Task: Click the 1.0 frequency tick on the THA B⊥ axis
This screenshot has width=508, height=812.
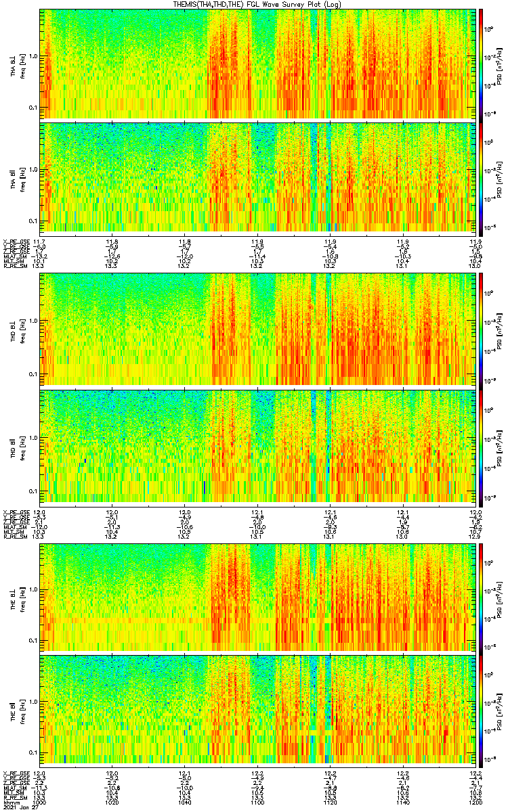Action: pos(34,56)
